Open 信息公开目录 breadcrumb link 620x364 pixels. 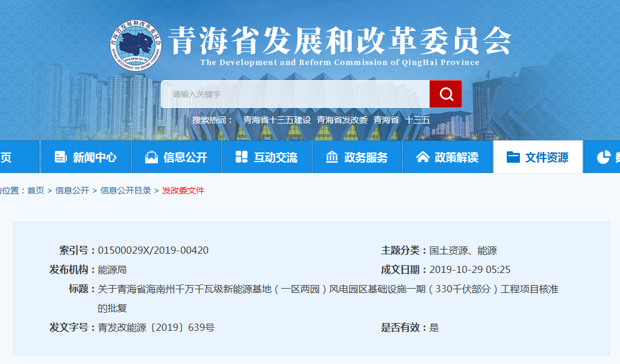(126, 190)
